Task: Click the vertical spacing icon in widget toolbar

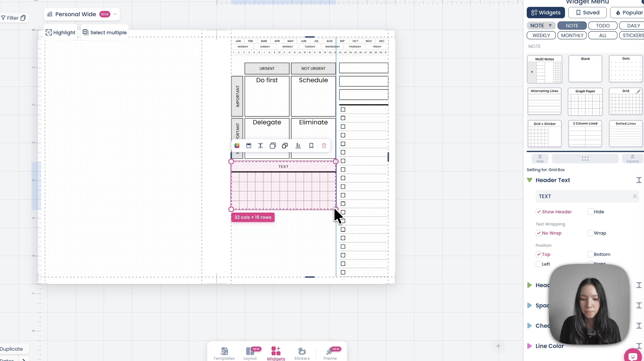Action: click(x=261, y=146)
